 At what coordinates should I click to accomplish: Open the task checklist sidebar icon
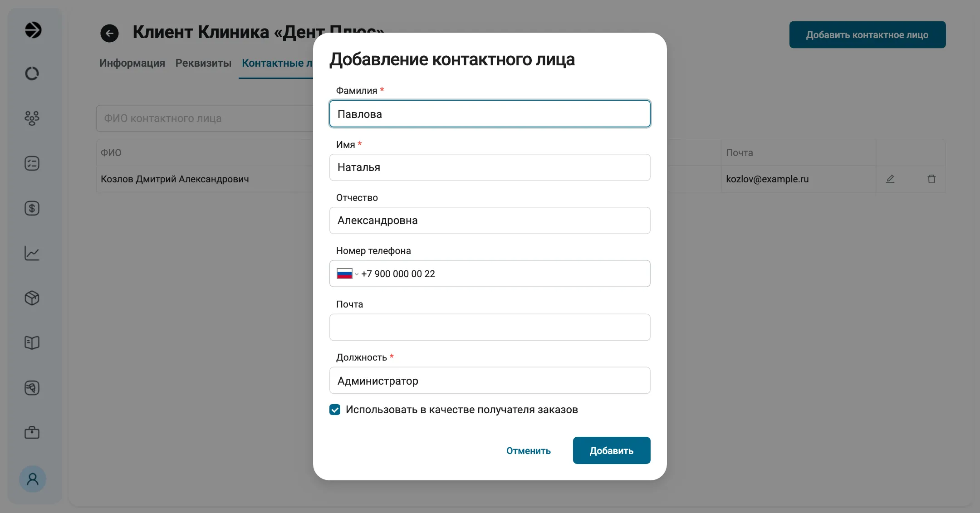click(32, 163)
